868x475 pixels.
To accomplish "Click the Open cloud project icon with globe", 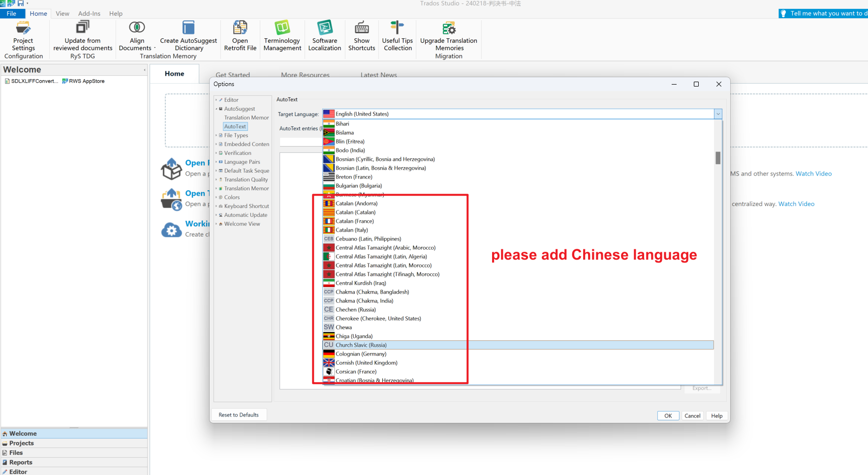I will 172,199.
